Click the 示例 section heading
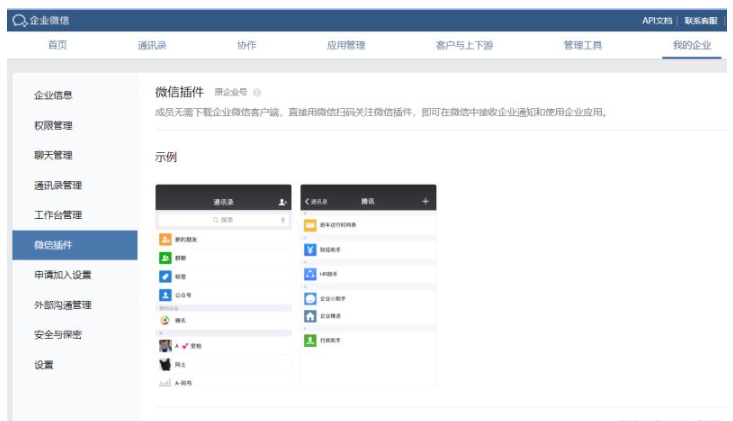The image size is (733, 421). (x=165, y=157)
